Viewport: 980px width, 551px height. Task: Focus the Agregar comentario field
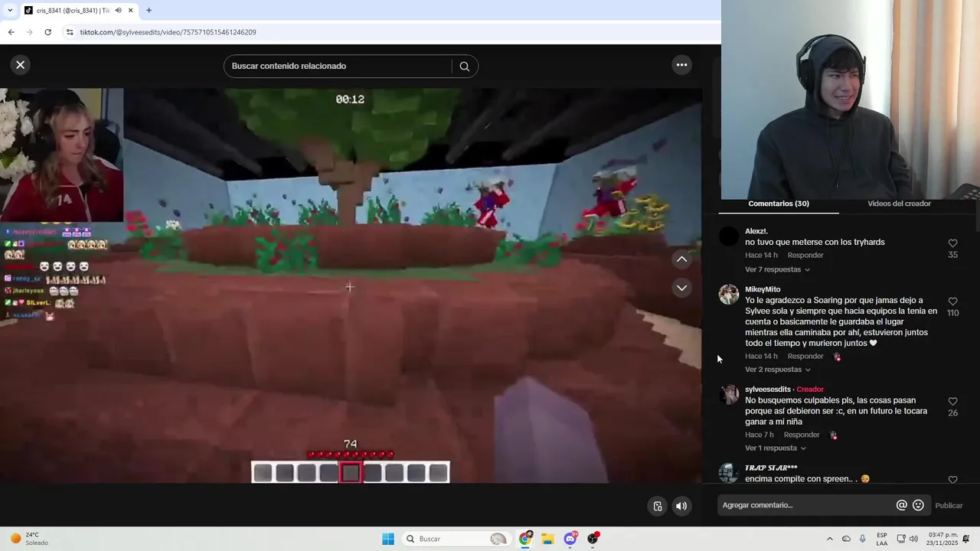pyautogui.click(x=805, y=505)
